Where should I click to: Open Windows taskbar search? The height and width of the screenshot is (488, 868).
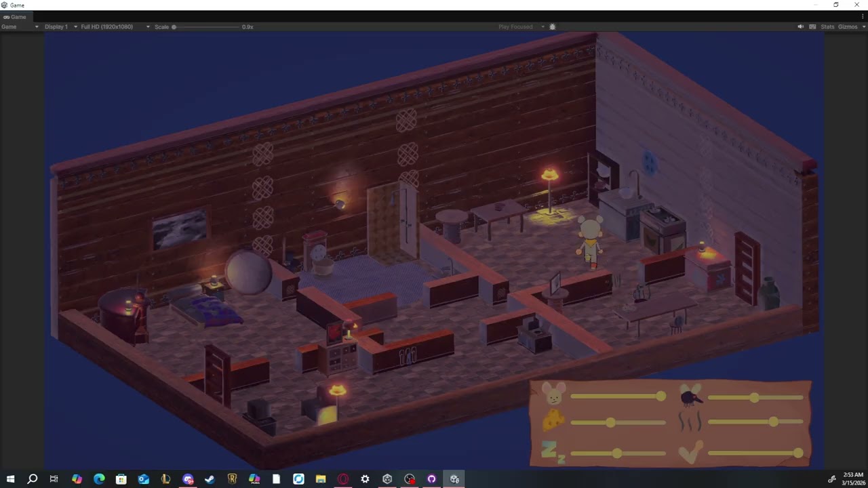point(32,479)
